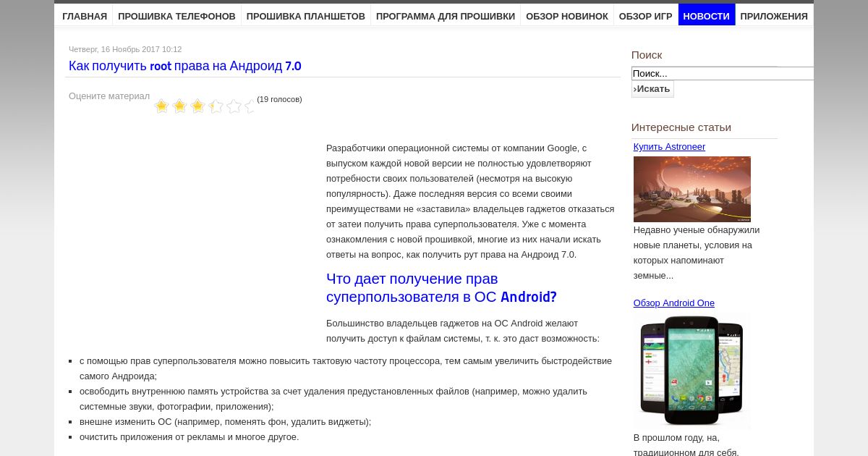
Task: Click the subheading Что дает получение прав суперпользователя
Action: [441, 288]
